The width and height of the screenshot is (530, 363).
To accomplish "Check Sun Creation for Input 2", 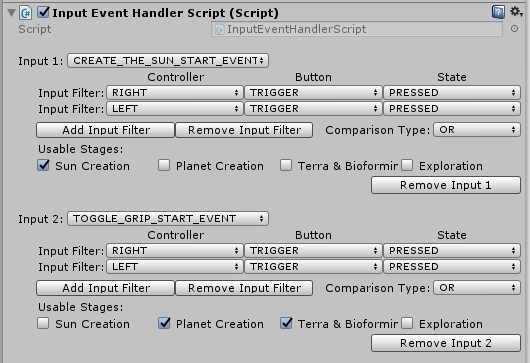I will click(x=43, y=323).
